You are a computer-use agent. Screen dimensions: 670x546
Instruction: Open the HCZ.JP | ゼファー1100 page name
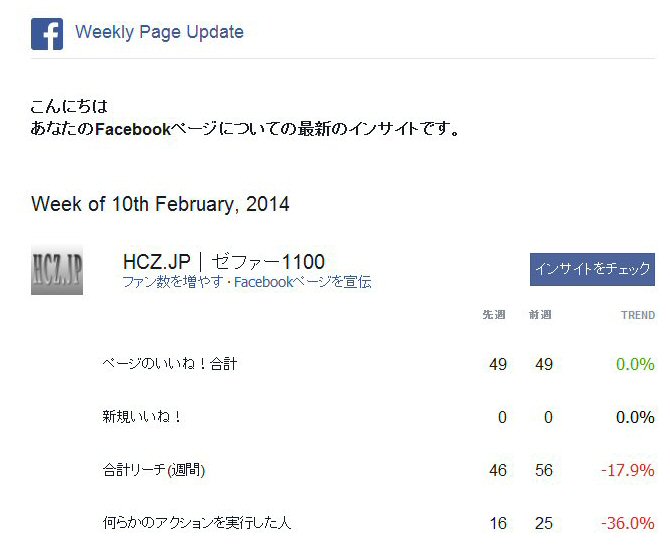tap(224, 261)
